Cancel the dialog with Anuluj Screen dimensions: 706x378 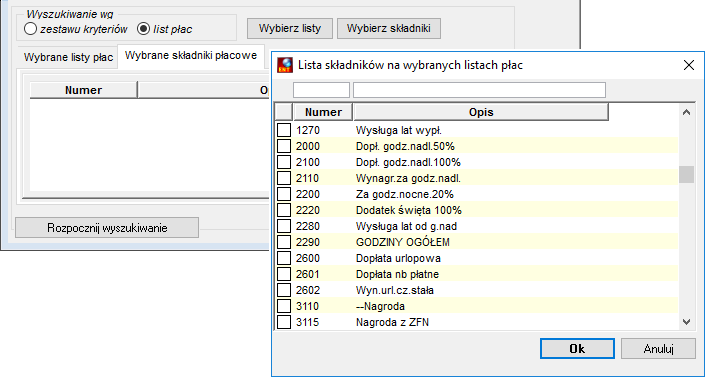click(x=658, y=349)
